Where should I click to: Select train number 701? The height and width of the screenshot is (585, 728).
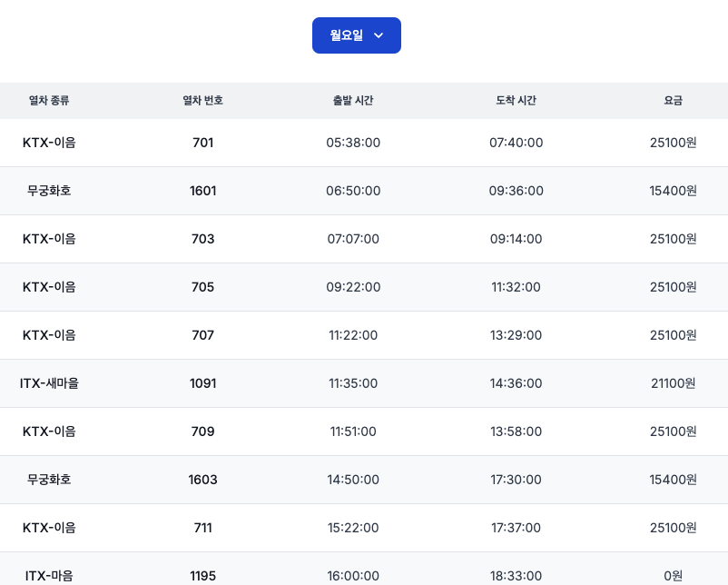click(x=203, y=143)
